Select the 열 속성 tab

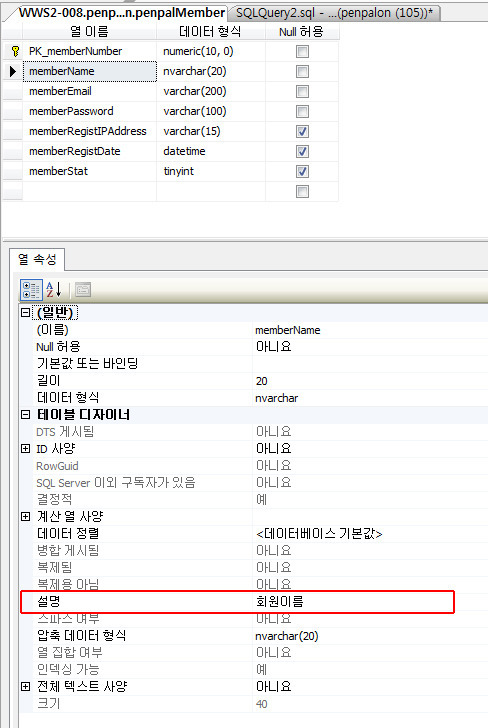pyautogui.click(x=37, y=259)
